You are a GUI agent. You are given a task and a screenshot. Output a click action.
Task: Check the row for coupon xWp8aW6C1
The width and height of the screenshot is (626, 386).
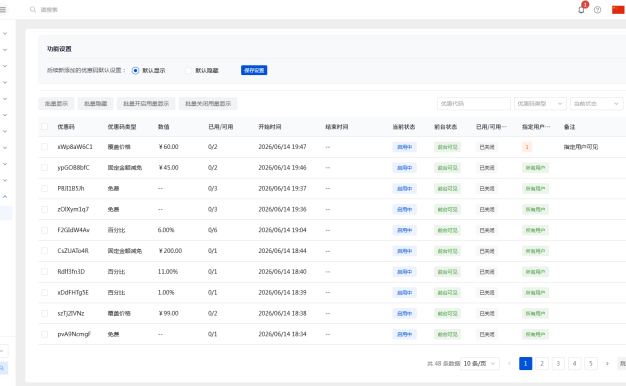44,147
